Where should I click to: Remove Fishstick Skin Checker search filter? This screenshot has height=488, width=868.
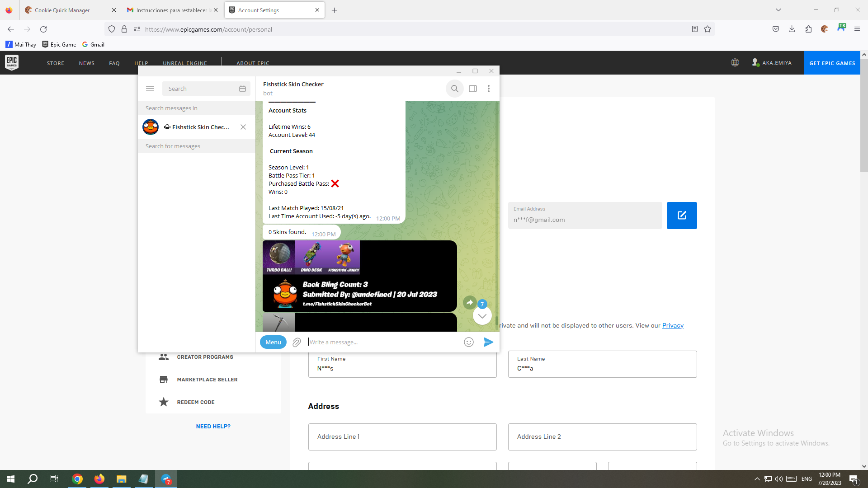pos(243,127)
